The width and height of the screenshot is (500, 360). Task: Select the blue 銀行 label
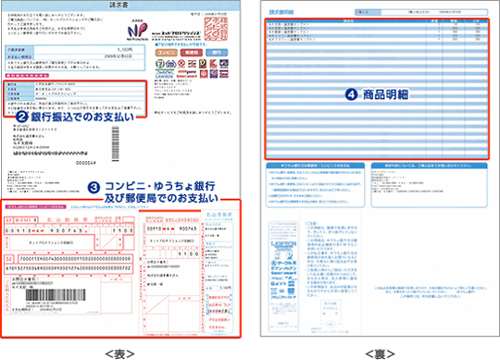(217, 53)
